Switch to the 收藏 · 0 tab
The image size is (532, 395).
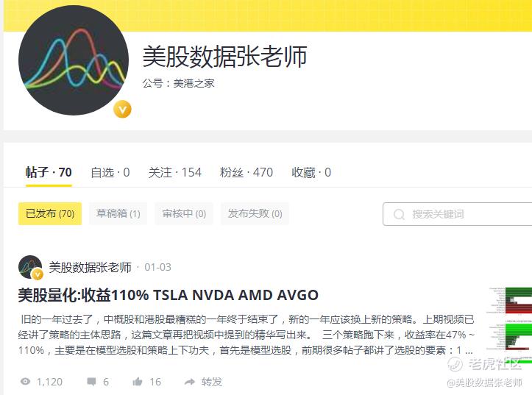(x=311, y=172)
